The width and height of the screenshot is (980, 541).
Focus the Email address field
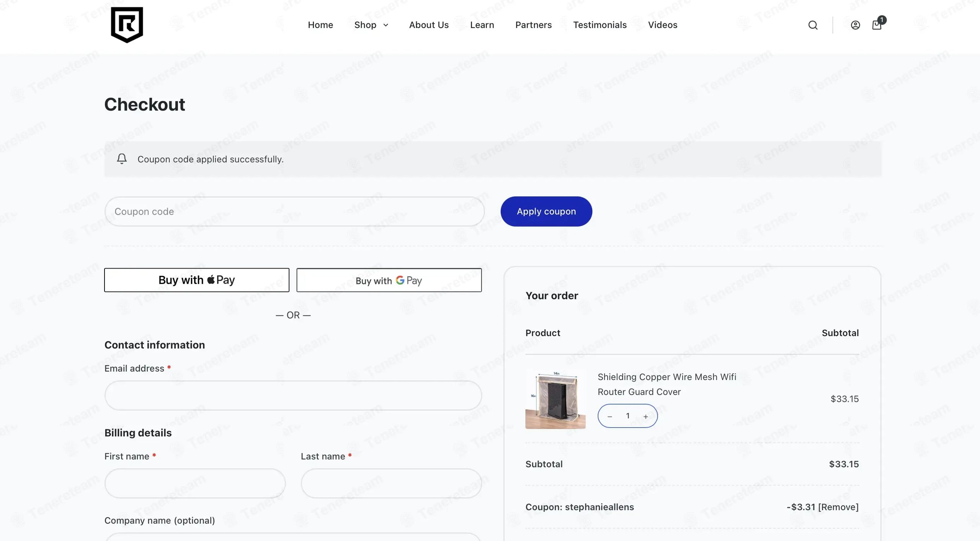pyautogui.click(x=293, y=395)
